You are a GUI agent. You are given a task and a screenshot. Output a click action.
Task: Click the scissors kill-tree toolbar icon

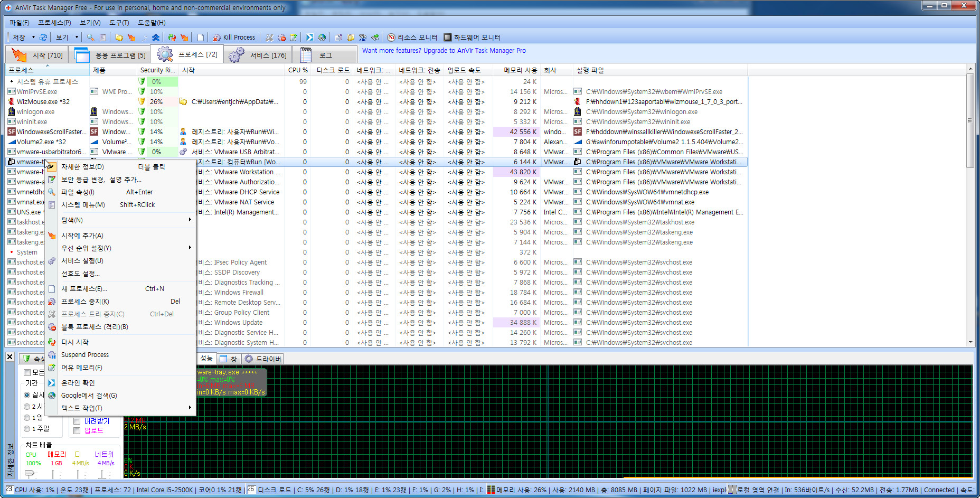(270, 37)
